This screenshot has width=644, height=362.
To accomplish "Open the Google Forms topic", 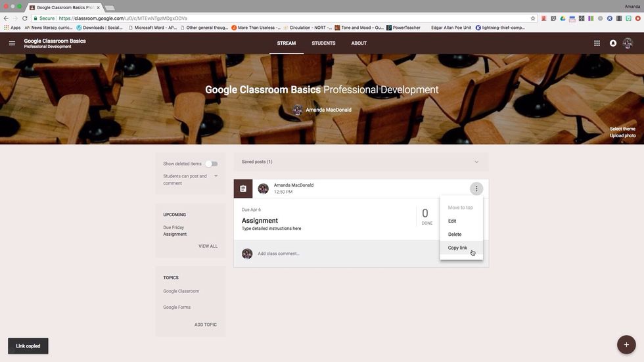I will click(177, 307).
